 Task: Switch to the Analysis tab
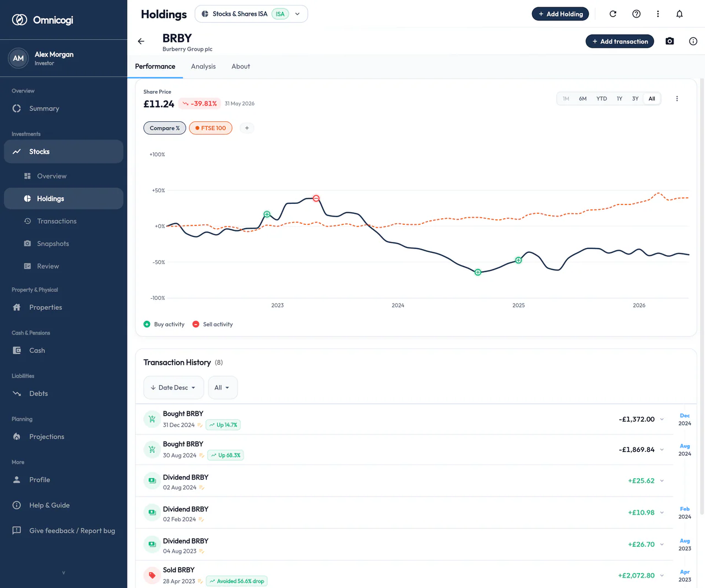pos(203,67)
